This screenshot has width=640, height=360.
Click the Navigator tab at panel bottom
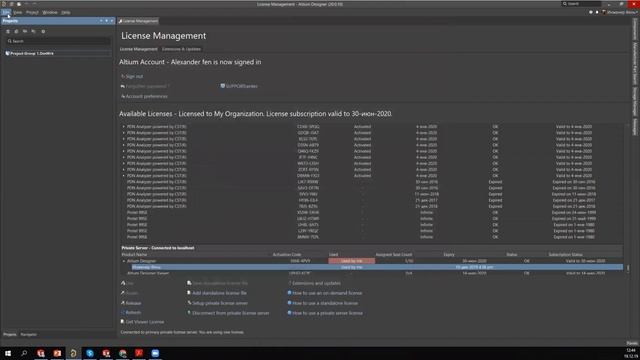pyautogui.click(x=29, y=334)
